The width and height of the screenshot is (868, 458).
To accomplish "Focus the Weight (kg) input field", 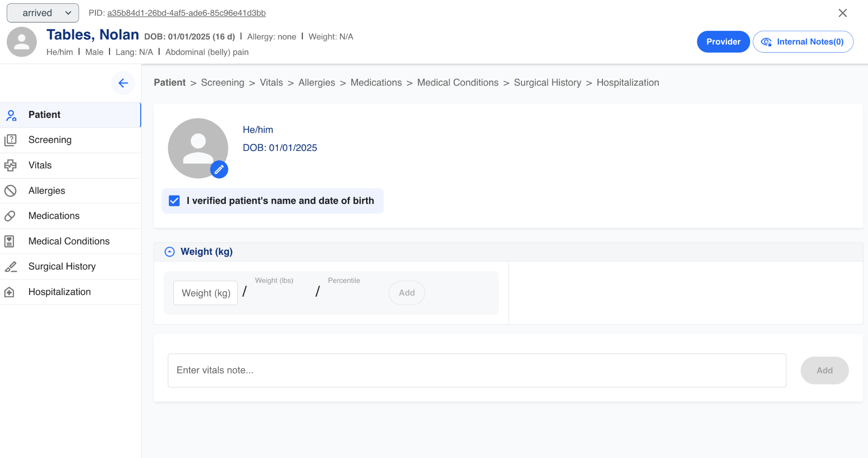I will click(x=206, y=293).
